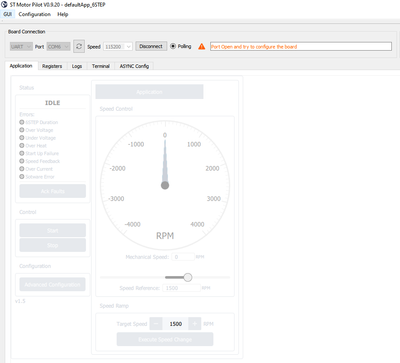Switch to the Registers tab
400x363 pixels.
point(52,66)
